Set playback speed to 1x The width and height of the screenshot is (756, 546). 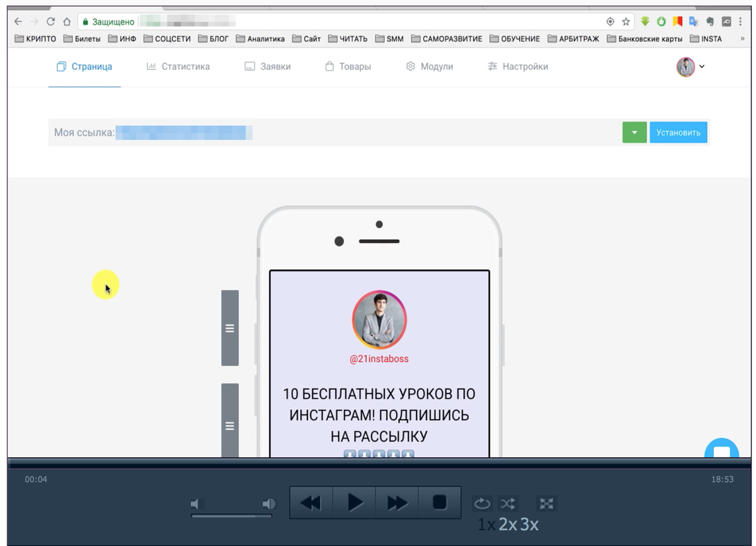(486, 525)
